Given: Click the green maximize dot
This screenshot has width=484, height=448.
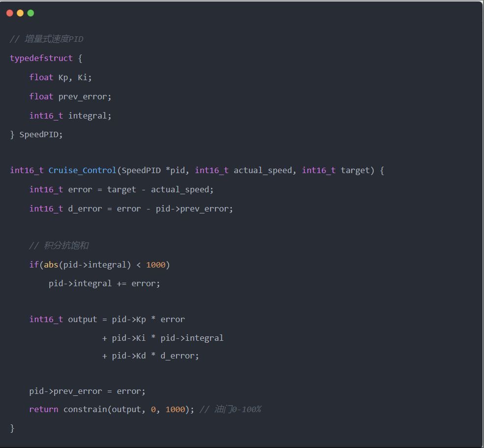Looking at the screenshot, I should 31,13.
